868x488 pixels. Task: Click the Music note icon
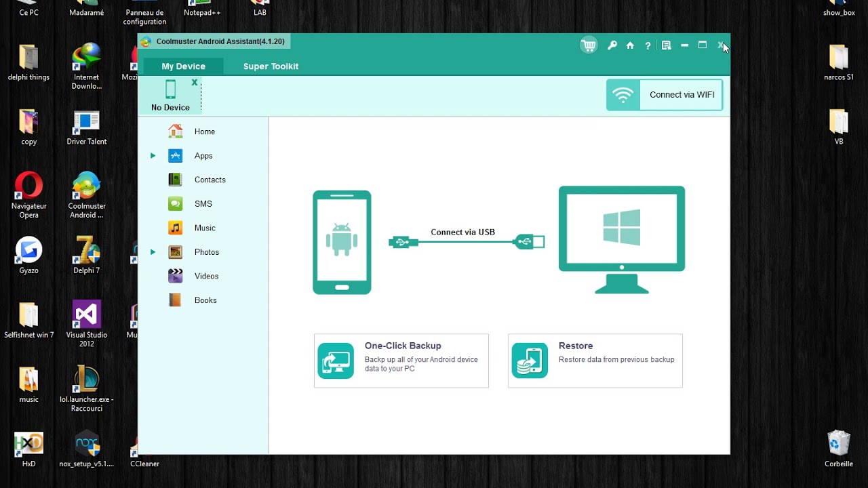click(175, 228)
